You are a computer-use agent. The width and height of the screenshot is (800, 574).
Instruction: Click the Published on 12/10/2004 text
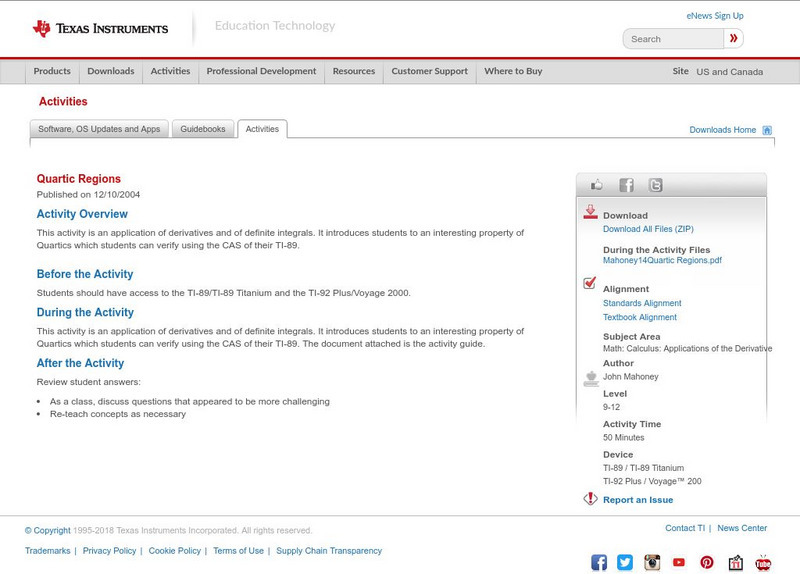[x=88, y=194]
